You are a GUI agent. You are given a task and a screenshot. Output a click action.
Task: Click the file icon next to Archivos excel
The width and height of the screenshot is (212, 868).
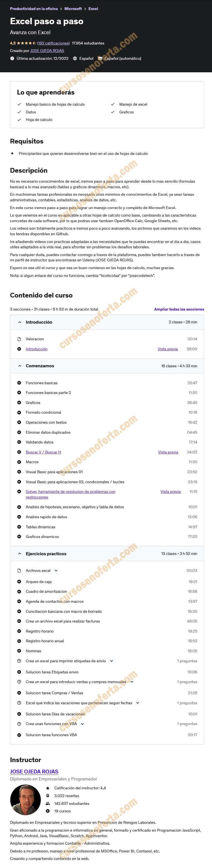[x=19, y=571]
